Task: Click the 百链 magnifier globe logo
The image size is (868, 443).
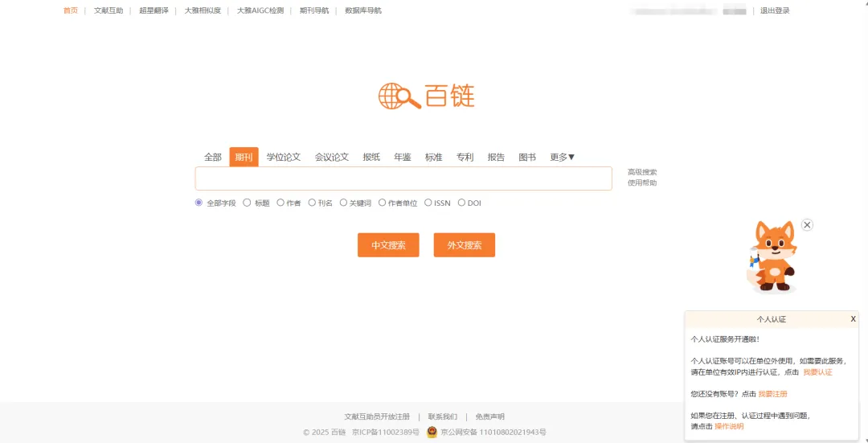Action: click(x=399, y=96)
